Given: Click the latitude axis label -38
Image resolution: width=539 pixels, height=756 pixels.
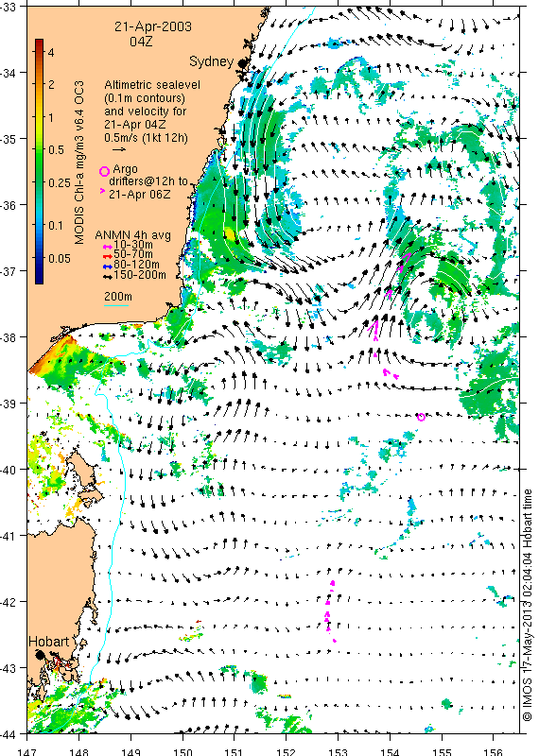Looking at the screenshot, I should click(9, 337).
